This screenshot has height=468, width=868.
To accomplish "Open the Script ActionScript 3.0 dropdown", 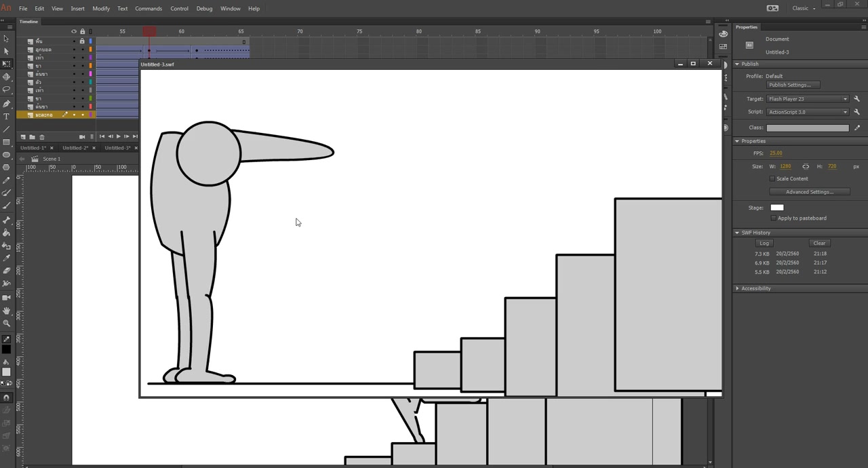I will (x=808, y=112).
